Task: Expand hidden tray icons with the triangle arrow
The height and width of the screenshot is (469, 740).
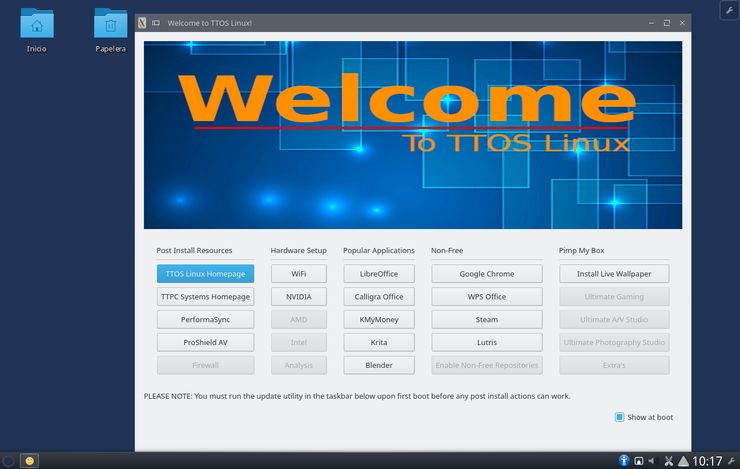Action: coord(683,461)
